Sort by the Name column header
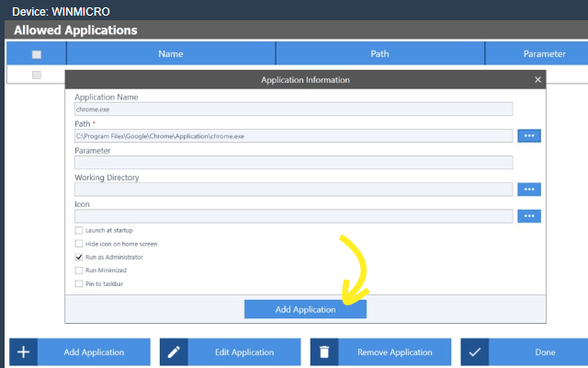588x368 pixels. pos(171,54)
